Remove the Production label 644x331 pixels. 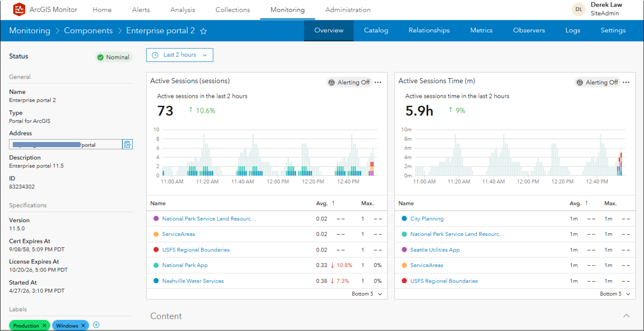[x=44, y=326]
